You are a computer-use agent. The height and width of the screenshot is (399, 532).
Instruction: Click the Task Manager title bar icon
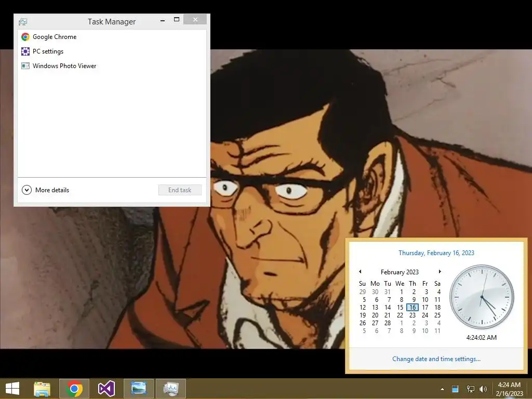[23, 22]
